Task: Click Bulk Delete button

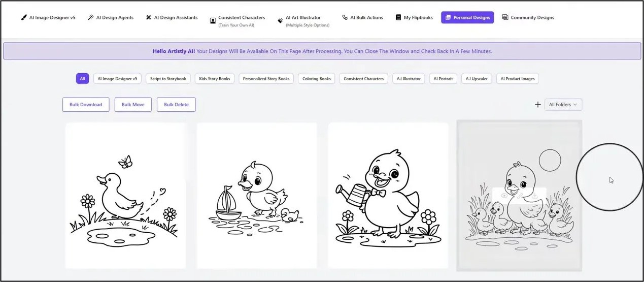Action: pos(176,105)
